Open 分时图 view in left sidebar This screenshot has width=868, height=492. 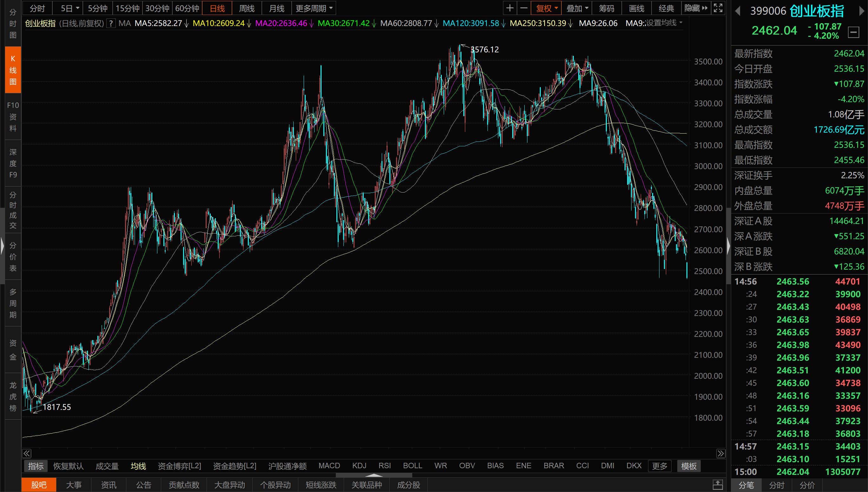click(x=13, y=24)
